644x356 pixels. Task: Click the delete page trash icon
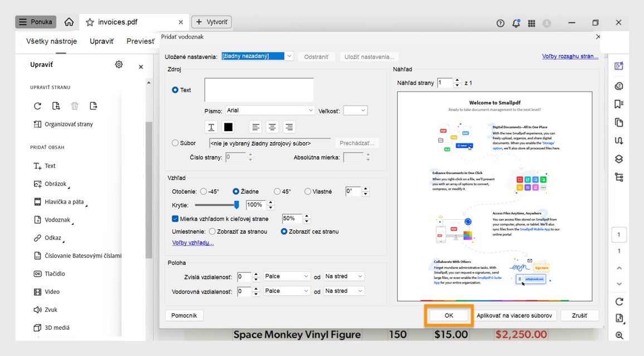(x=75, y=106)
